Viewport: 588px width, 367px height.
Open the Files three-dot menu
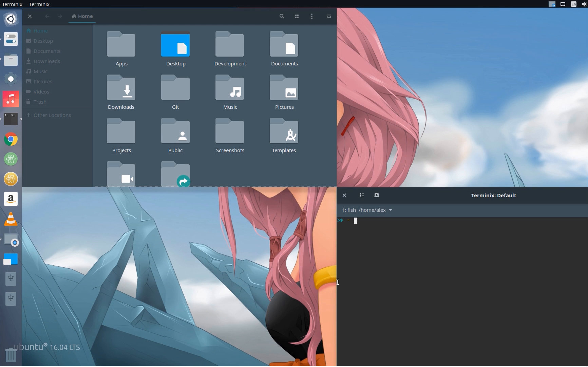(312, 16)
